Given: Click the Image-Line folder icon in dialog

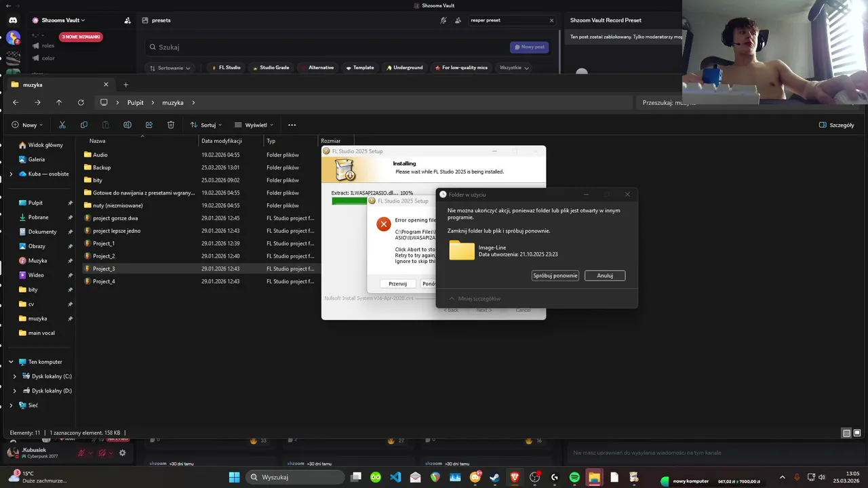Looking at the screenshot, I should coord(462,250).
